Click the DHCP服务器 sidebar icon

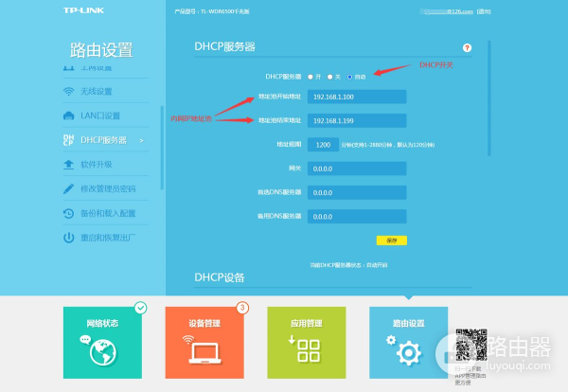click(68, 140)
